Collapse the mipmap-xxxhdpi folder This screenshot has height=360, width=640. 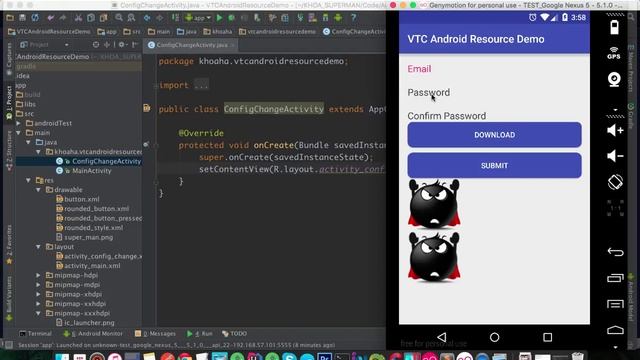coord(38,313)
